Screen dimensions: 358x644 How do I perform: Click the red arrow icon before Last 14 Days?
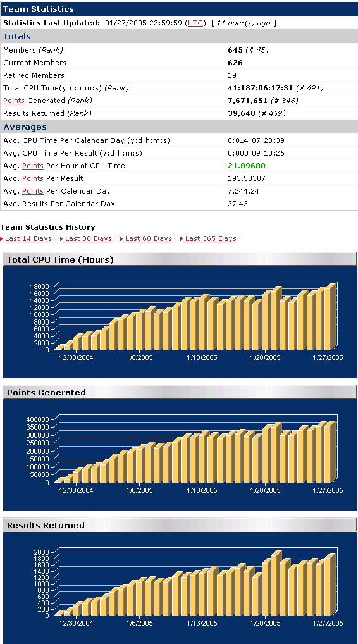[2, 238]
